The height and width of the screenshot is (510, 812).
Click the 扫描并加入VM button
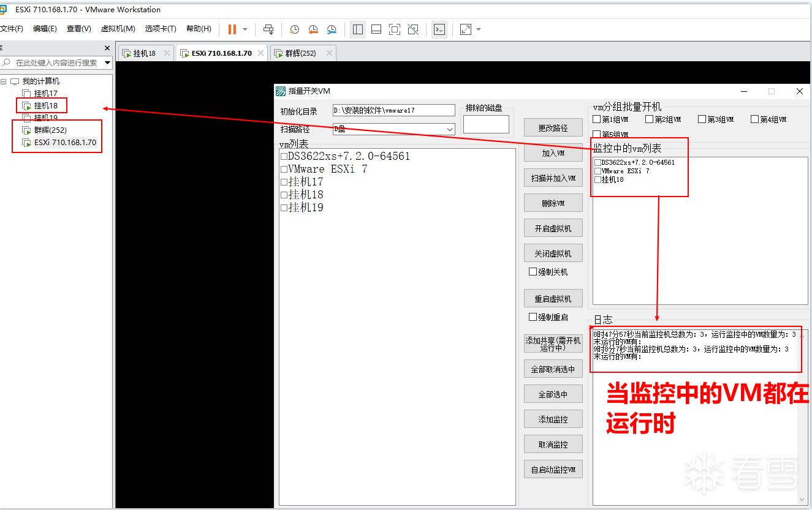click(553, 178)
